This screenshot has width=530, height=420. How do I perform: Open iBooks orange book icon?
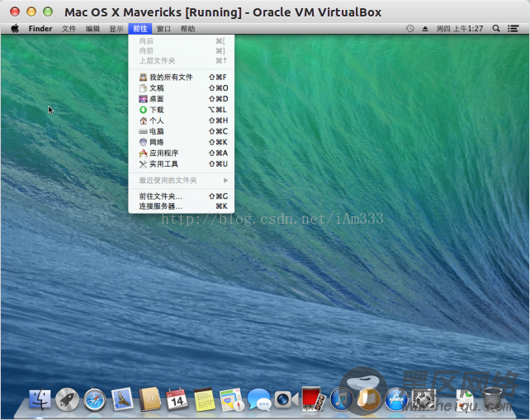point(368,399)
